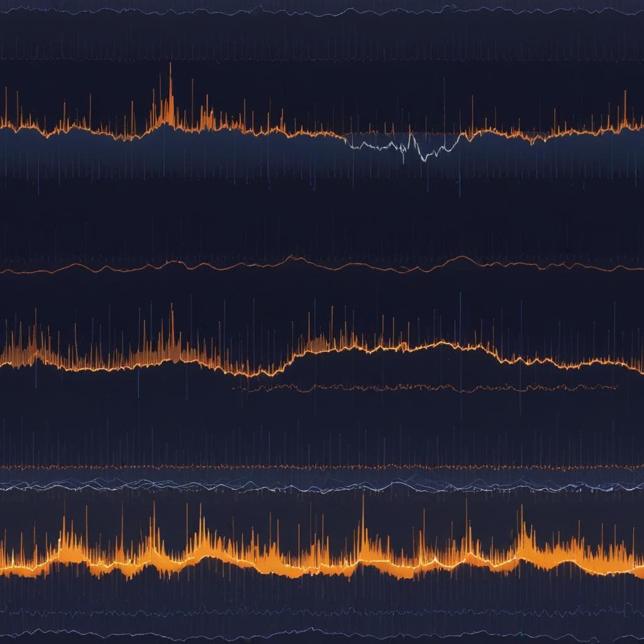The width and height of the screenshot is (644, 644).
Task: Click the faint dashed orange trace under the middle waveform
Action: pos(425,387)
